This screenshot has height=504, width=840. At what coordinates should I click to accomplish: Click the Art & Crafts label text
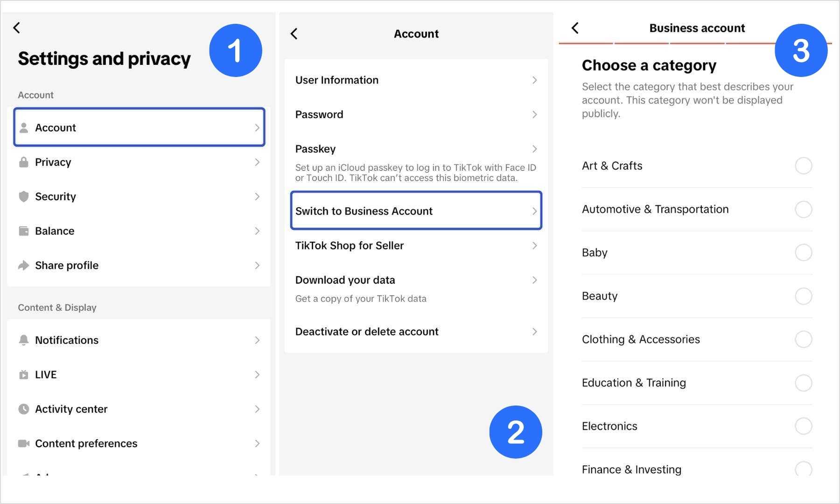pyautogui.click(x=612, y=166)
